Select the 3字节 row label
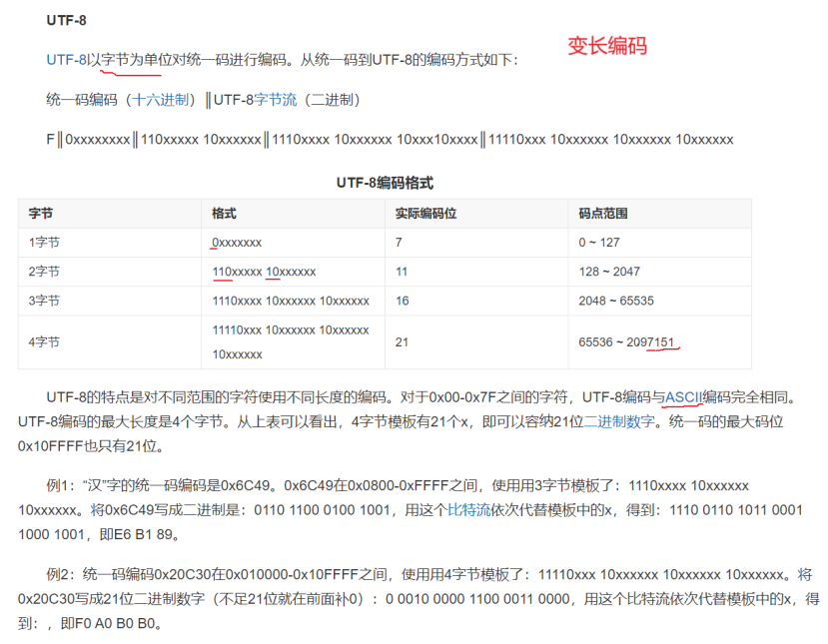828x644 pixels. pyautogui.click(x=44, y=301)
